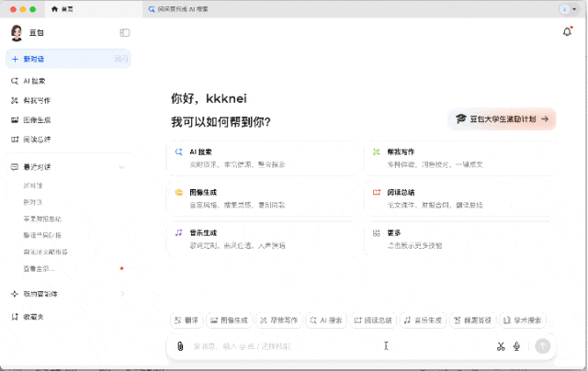588x371 pixels.
Task: Collapse the sidebar with the panel toggle icon
Action: pyautogui.click(x=125, y=33)
